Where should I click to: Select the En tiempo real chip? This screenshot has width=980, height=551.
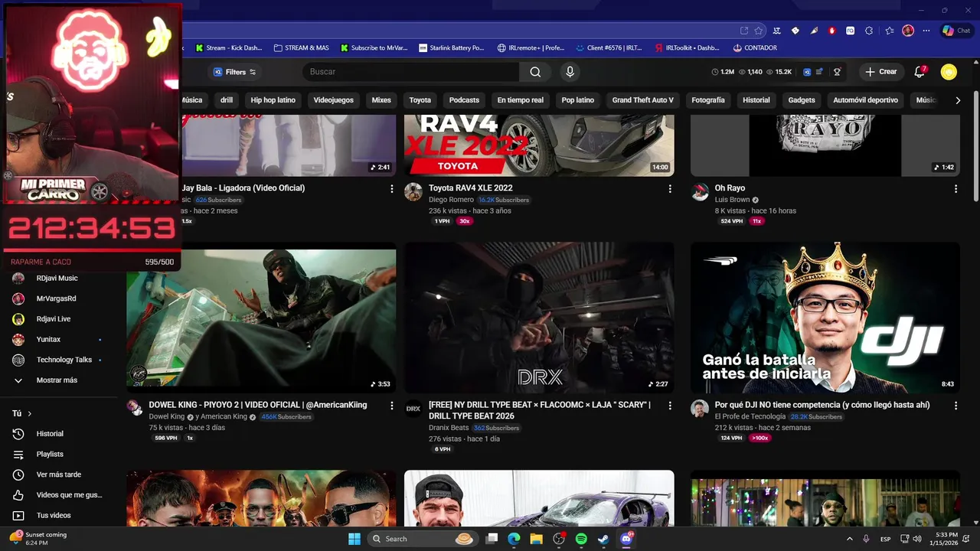pyautogui.click(x=521, y=100)
